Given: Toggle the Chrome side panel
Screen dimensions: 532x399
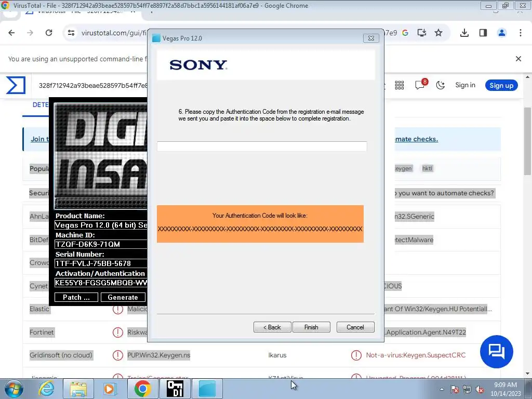Looking at the screenshot, I should click(483, 33).
